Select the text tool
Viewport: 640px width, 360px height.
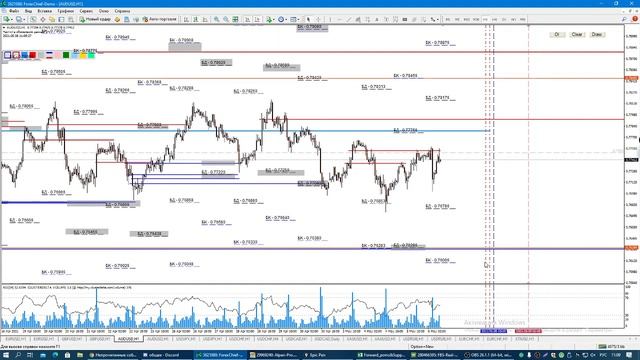coord(377,19)
